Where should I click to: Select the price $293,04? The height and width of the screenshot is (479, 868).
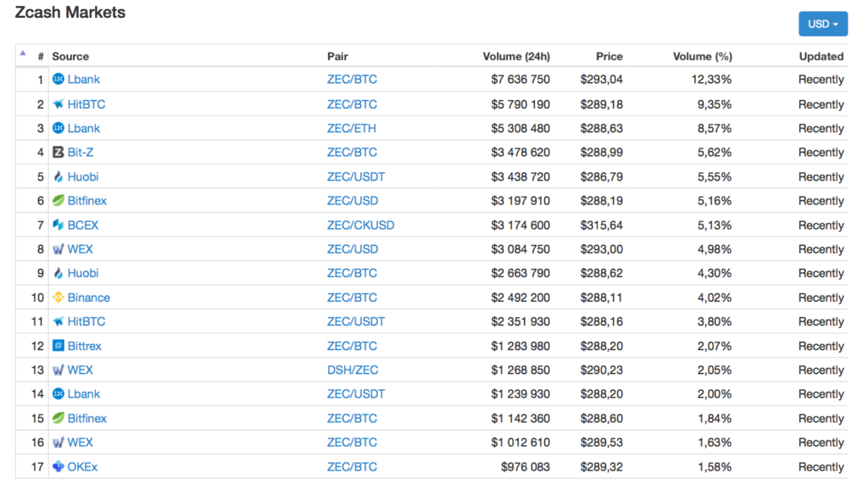(602, 79)
